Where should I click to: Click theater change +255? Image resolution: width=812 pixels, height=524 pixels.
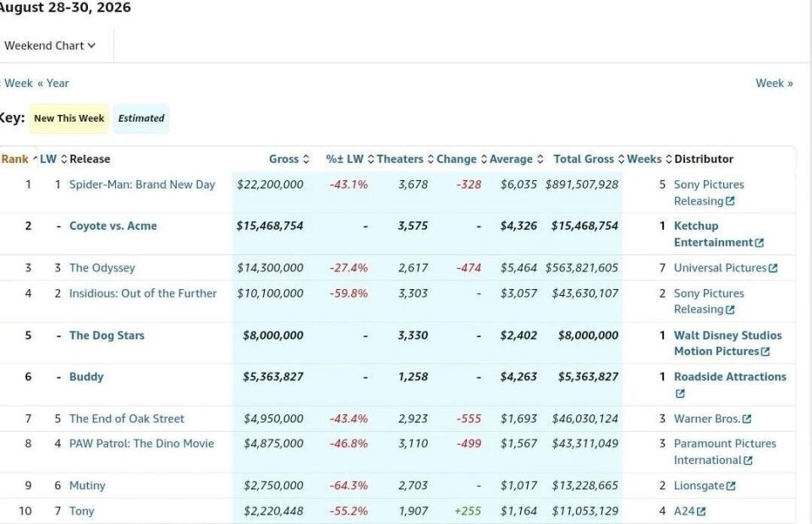[468, 511]
